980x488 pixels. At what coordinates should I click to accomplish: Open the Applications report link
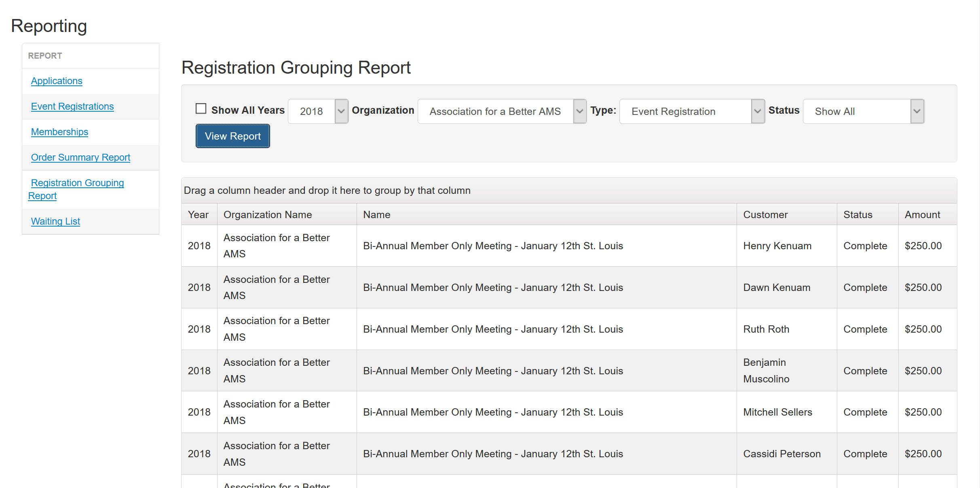[57, 81]
